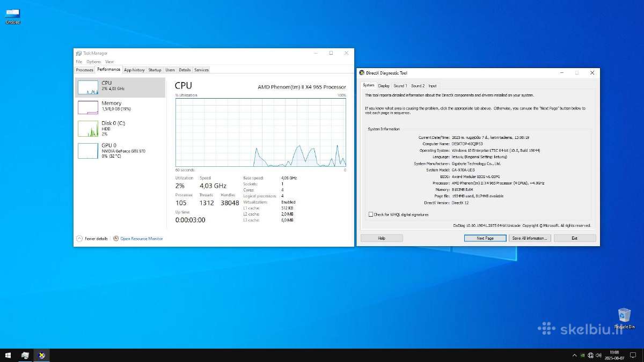Click Save All Information button
This screenshot has height=362, width=644.
coord(530,238)
